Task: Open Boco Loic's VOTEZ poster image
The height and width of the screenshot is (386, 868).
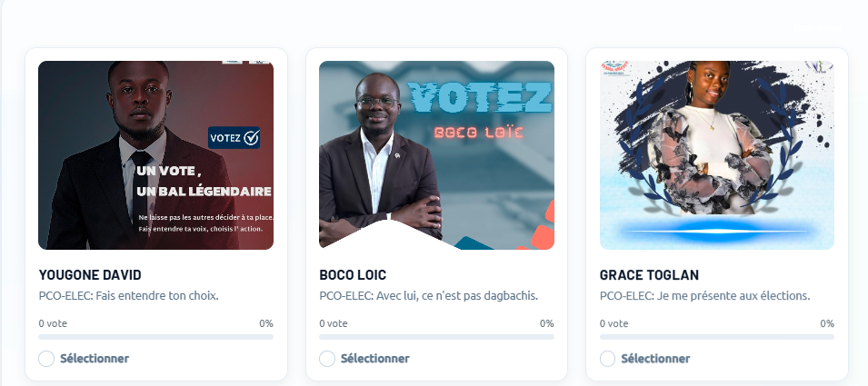Action: coord(436,154)
